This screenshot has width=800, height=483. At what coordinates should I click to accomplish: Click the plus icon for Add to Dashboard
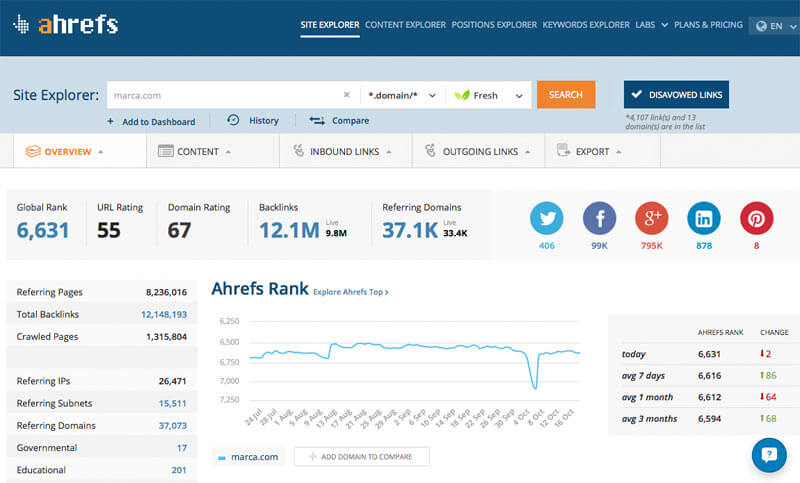click(110, 121)
